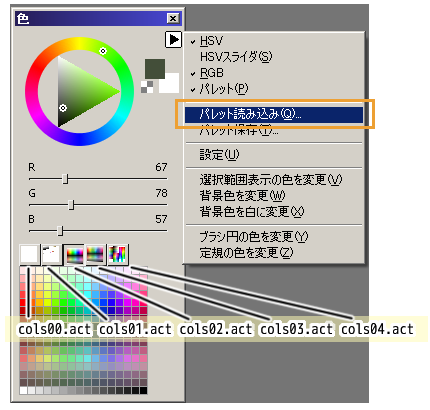Select 定規の色を変更(Z) item
Image resolution: width=430 pixels, height=410 pixels.
pyautogui.click(x=274, y=253)
